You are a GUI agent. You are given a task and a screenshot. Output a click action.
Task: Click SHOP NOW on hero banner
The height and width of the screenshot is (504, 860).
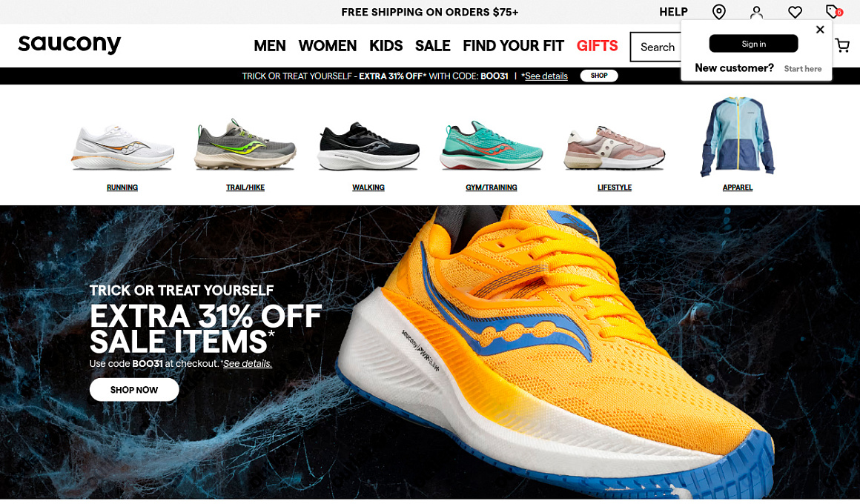click(x=134, y=390)
